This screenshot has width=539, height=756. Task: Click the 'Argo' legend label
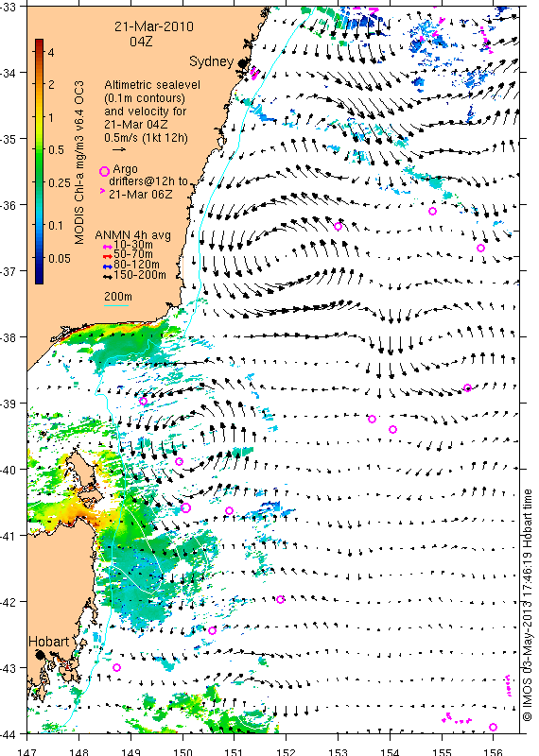pyautogui.click(x=125, y=170)
